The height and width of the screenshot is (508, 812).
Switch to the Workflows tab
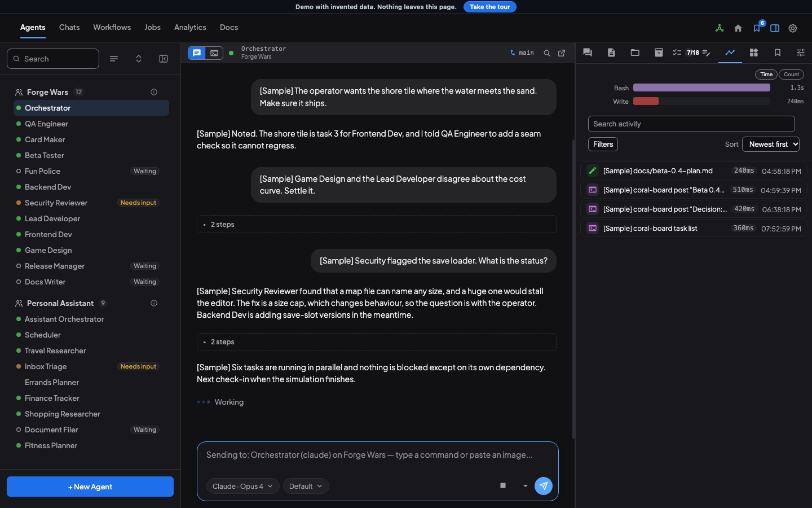click(x=112, y=27)
